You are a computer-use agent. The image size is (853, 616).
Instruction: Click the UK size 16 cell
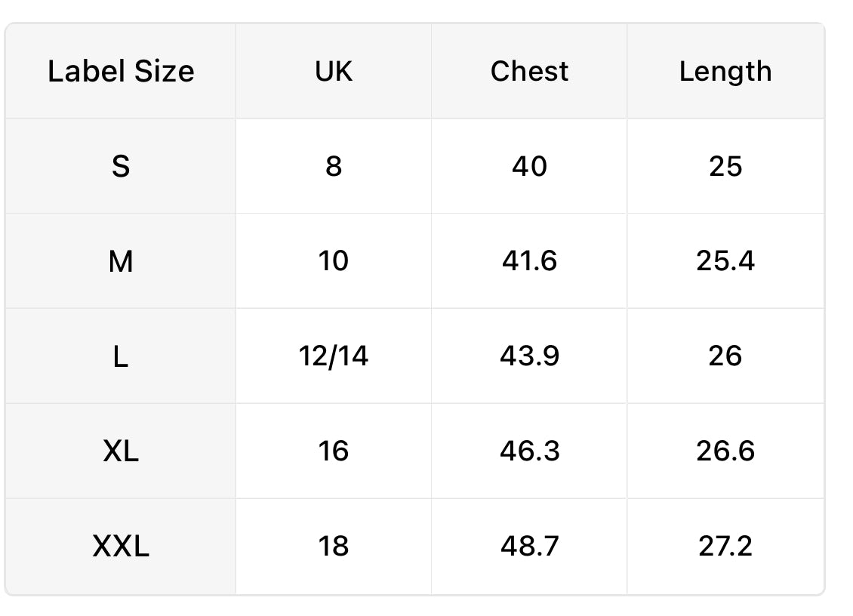(x=334, y=451)
